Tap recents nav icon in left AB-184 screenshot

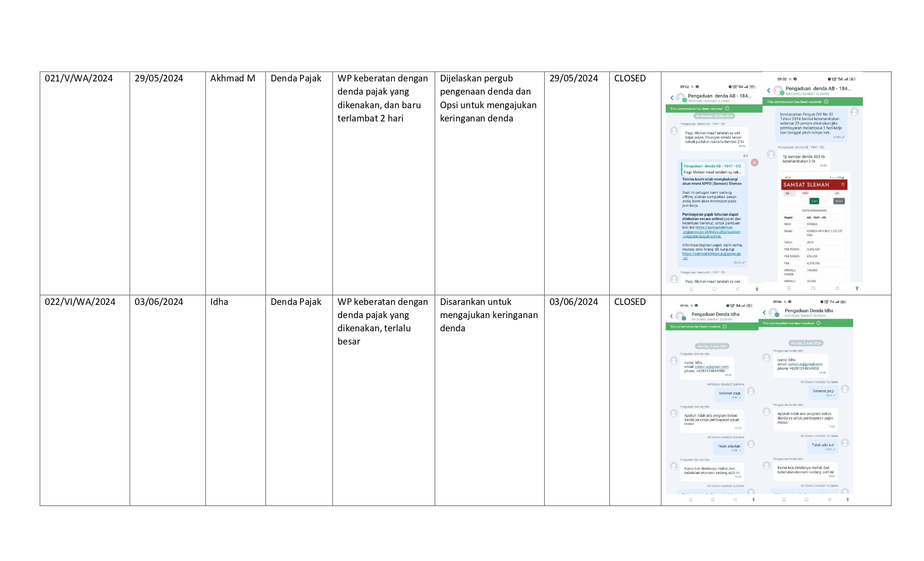coord(691,289)
